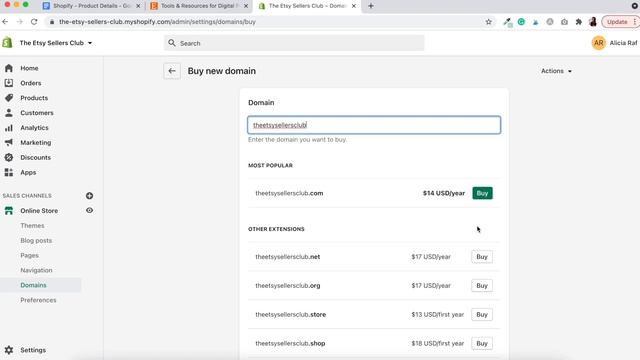This screenshot has width=640, height=360.
Task: Open Alicia Raf account avatar
Action: (x=599, y=43)
